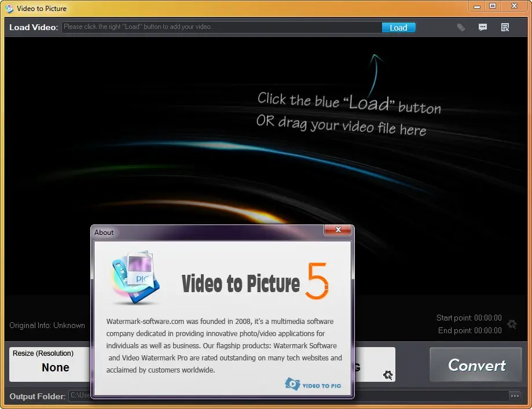Click the Original Info: Unknown text
This screenshot has height=409, width=532.
pos(47,325)
